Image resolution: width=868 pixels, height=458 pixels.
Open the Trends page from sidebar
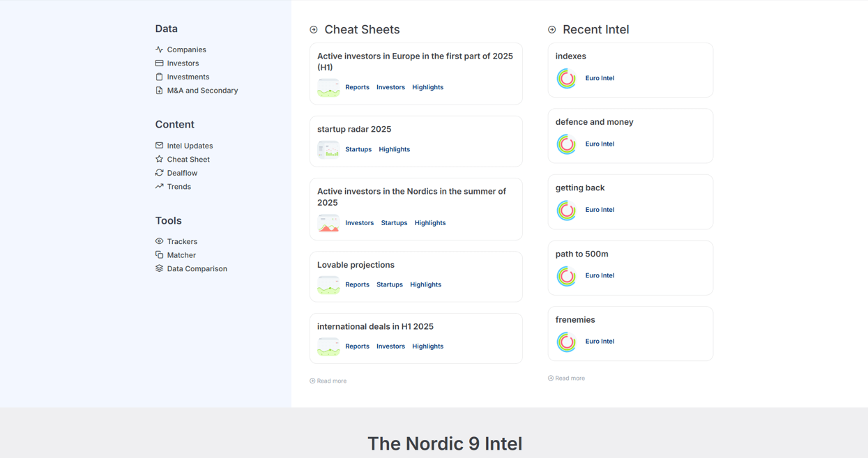pos(178,187)
